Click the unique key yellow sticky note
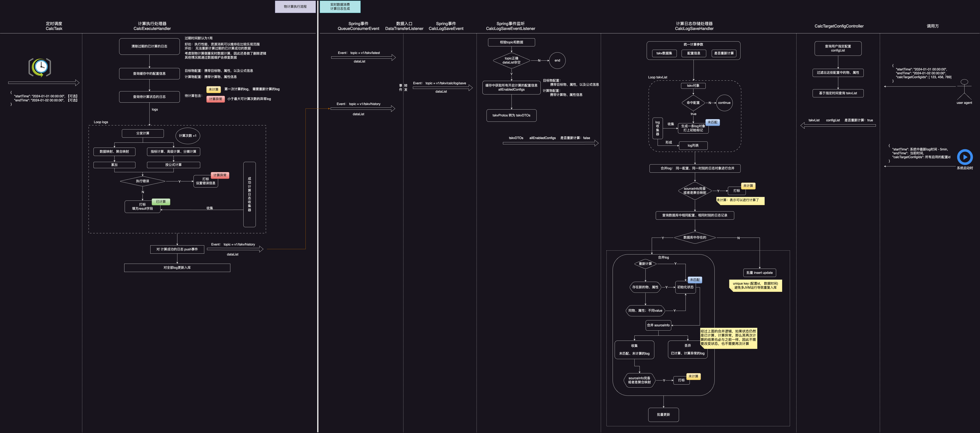 pyautogui.click(x=755, y=285)
